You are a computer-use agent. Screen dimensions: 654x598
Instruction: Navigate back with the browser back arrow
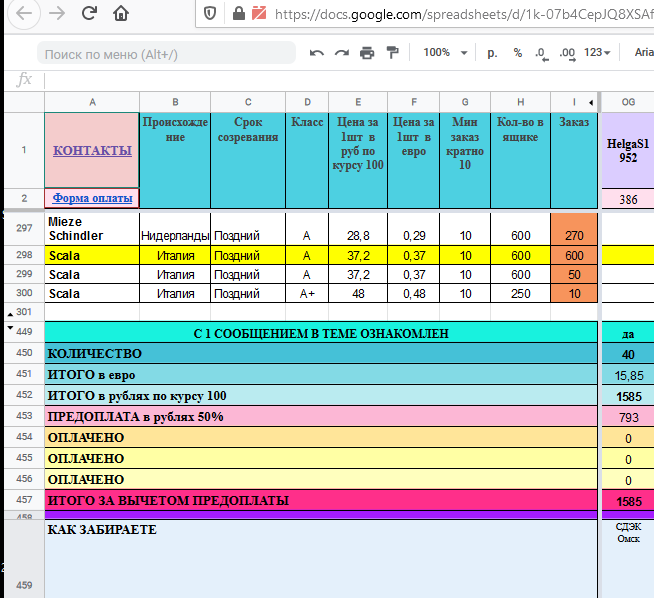(22, 14)
